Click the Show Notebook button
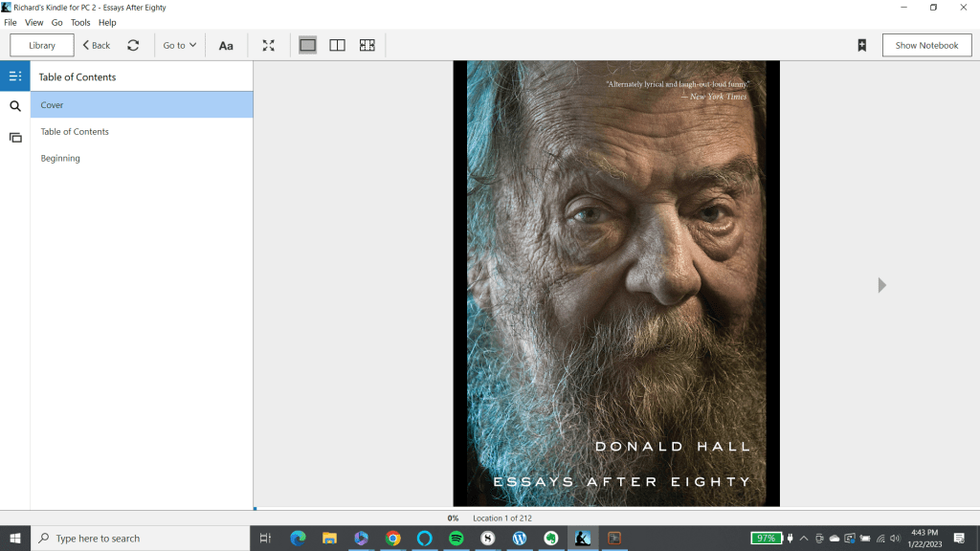The image size is (980, 551). pyautogui.click(x=926, y=45)
